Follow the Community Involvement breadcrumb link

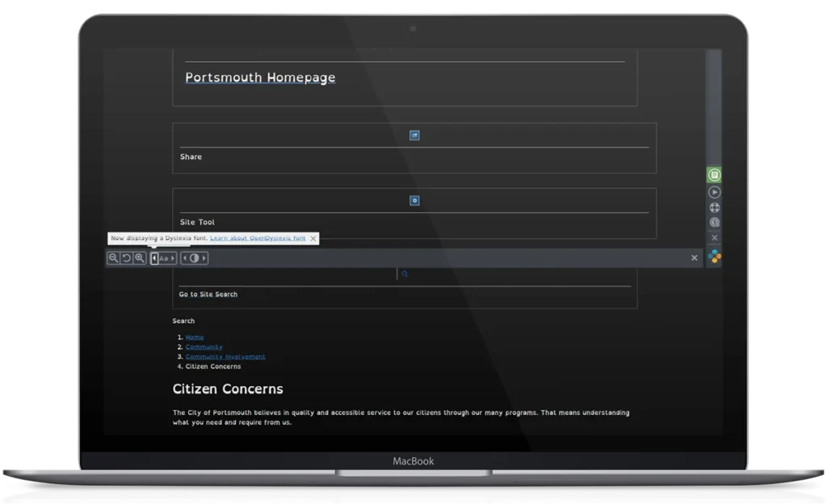coord(226,355)
